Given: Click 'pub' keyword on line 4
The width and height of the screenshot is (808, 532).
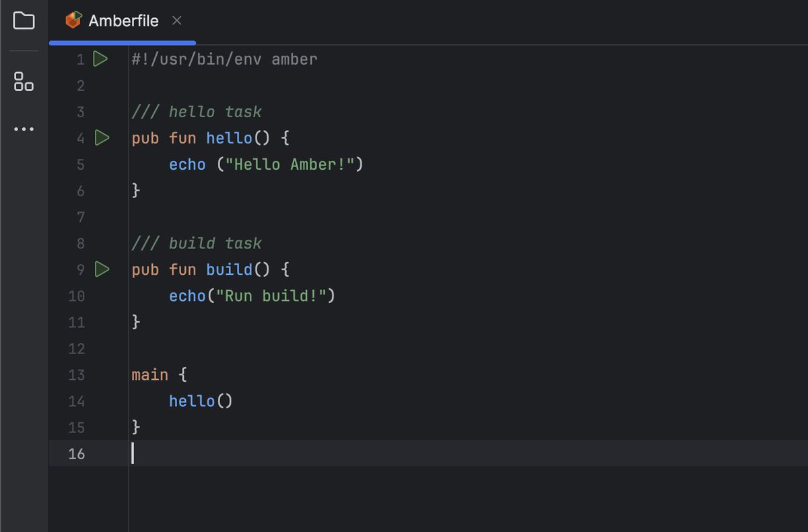Looking at the screenshot, I should tap(145, 138).
